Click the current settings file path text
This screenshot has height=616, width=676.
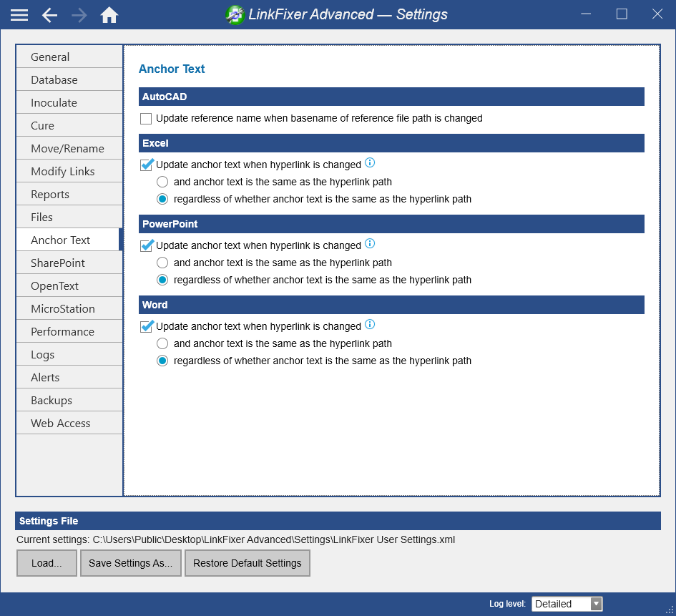tap(274, 539)
